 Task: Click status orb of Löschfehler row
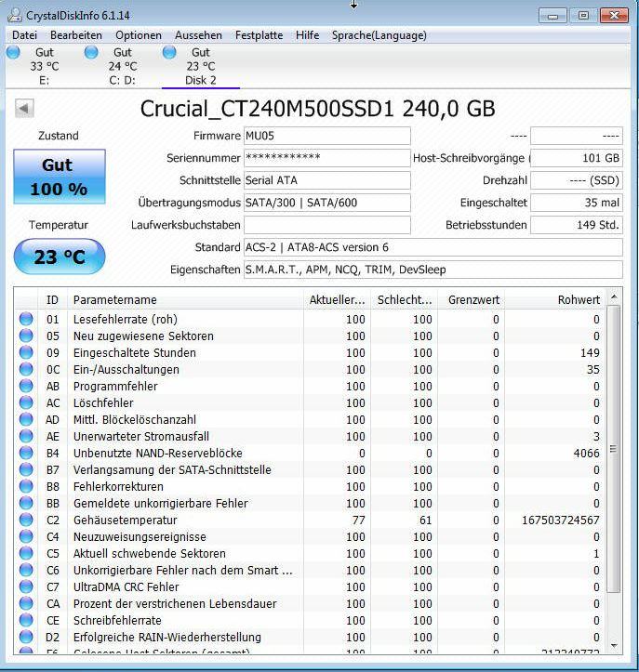(x=26, y=402)
